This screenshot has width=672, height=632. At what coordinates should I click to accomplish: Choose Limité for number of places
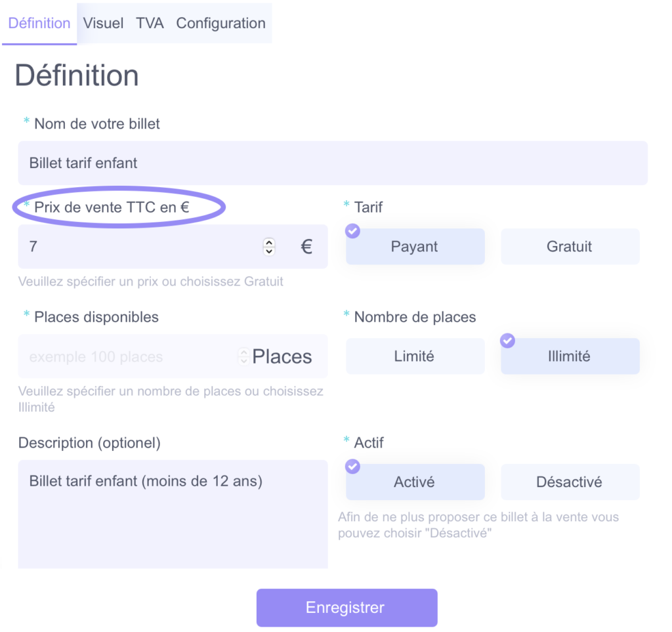click(x=415, y=356)
